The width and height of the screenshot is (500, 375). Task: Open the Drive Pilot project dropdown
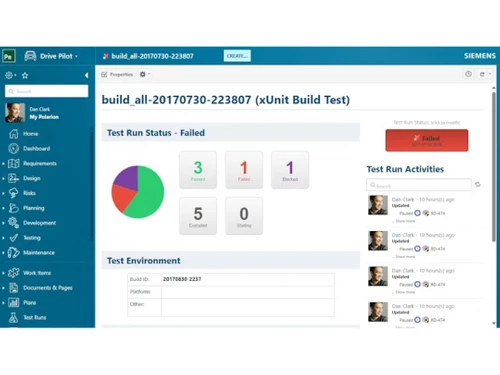pos(59,56)
